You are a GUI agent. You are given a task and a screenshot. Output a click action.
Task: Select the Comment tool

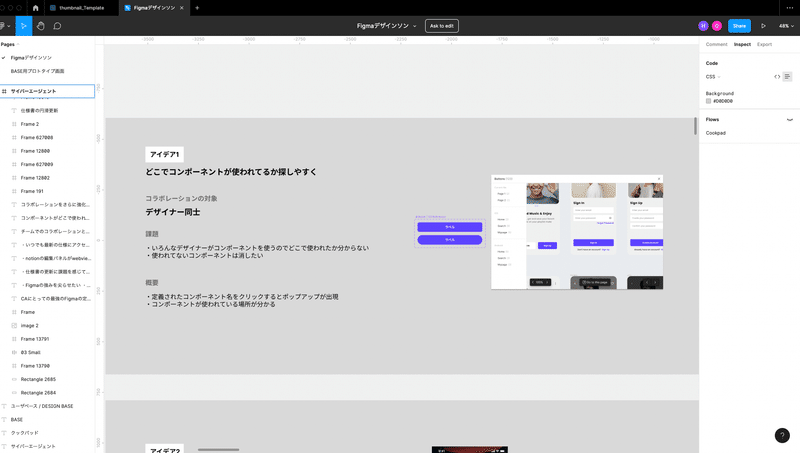pyautogui.click(x=57, y=26)
